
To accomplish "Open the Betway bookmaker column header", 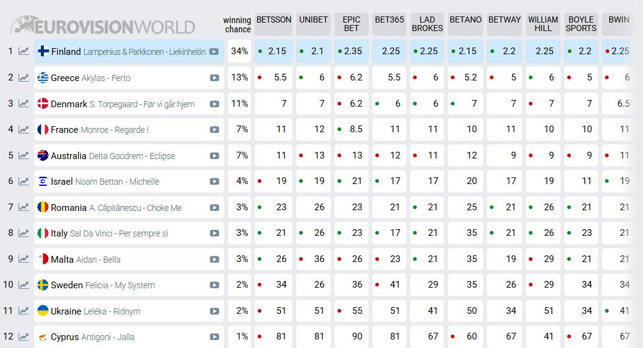I will 504,24.
